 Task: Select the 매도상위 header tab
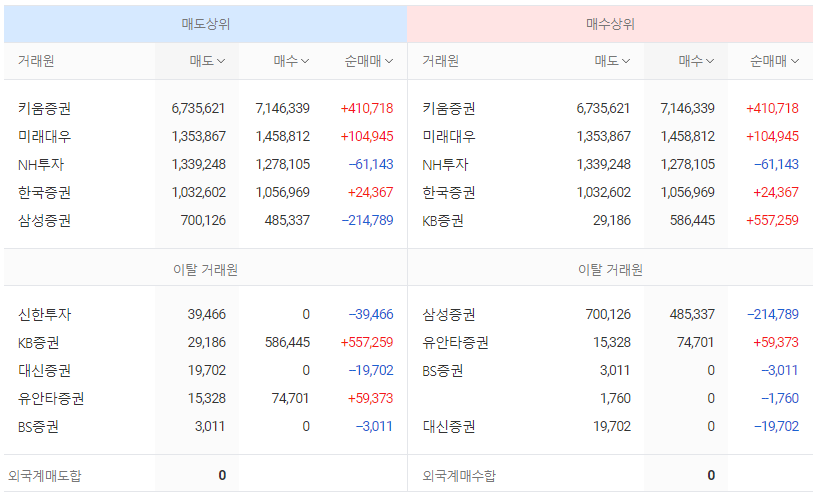206,24
